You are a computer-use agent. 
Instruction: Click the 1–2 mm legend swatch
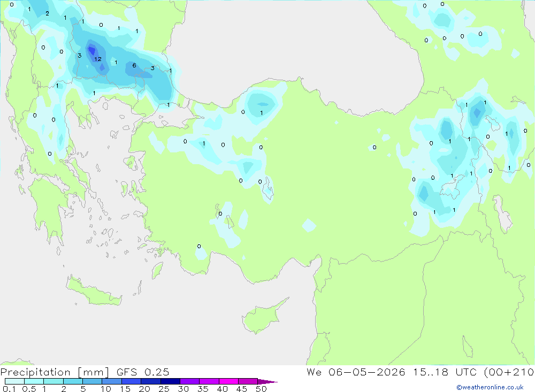(53, 381)
